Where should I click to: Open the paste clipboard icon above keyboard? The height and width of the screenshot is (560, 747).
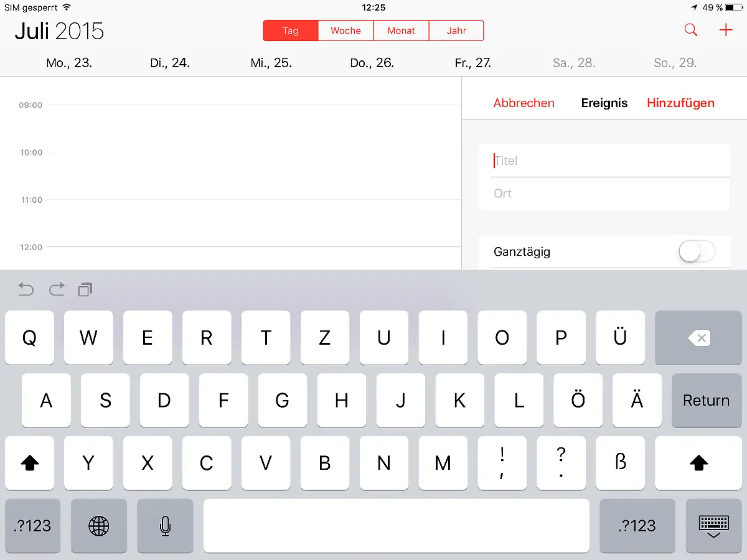tap(85, 289)
